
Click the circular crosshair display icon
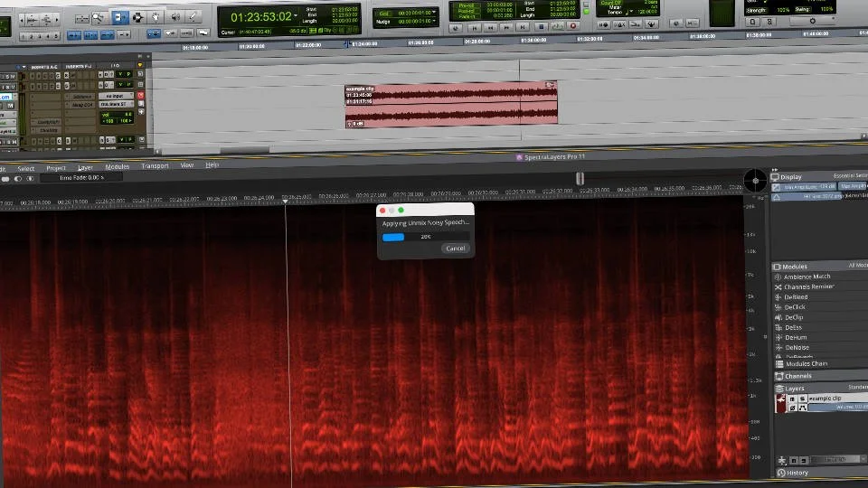click(755, 181)
